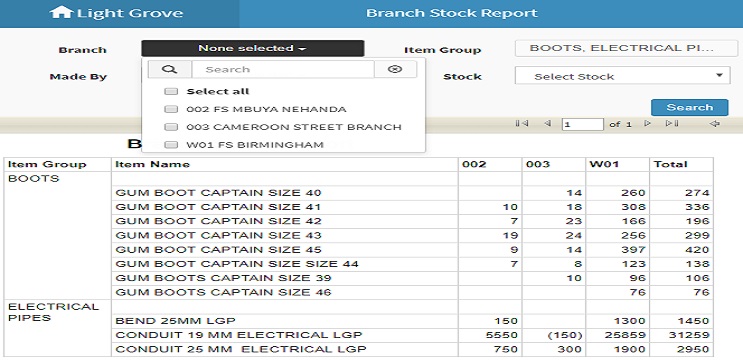Clear branch search with the circled-x icon
The height and width of the screenshot is (360, 743).
[x=395, y=69]
